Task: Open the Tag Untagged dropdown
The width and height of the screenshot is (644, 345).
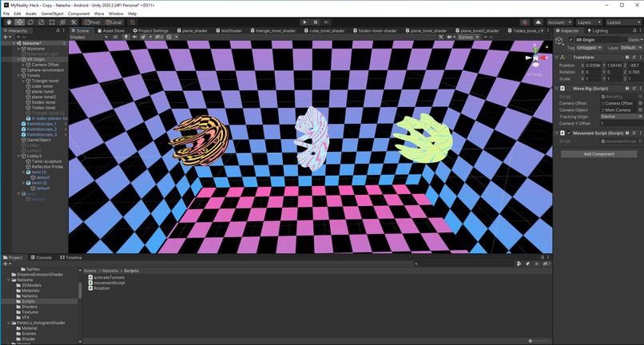Action: [x=590, y=48]
